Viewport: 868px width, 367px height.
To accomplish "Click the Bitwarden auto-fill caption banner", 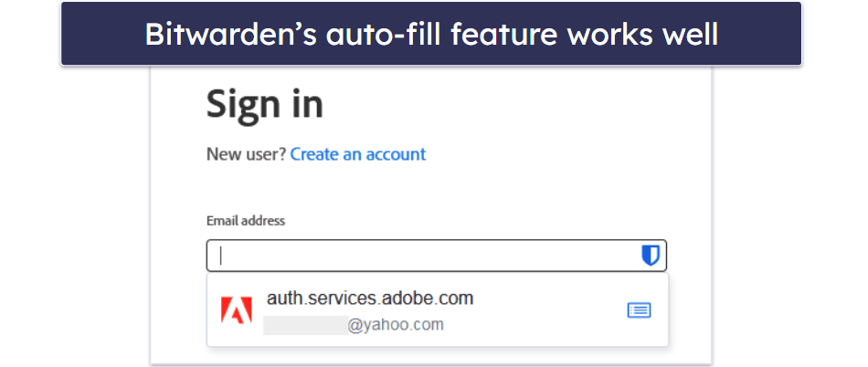I will pyautogui.click(x=431, y=34).
